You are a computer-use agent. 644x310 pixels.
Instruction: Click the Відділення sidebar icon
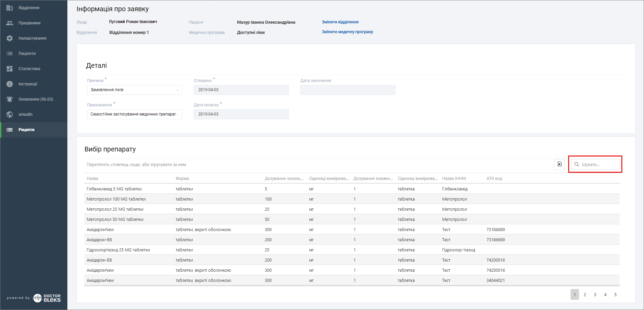point(9,8)
